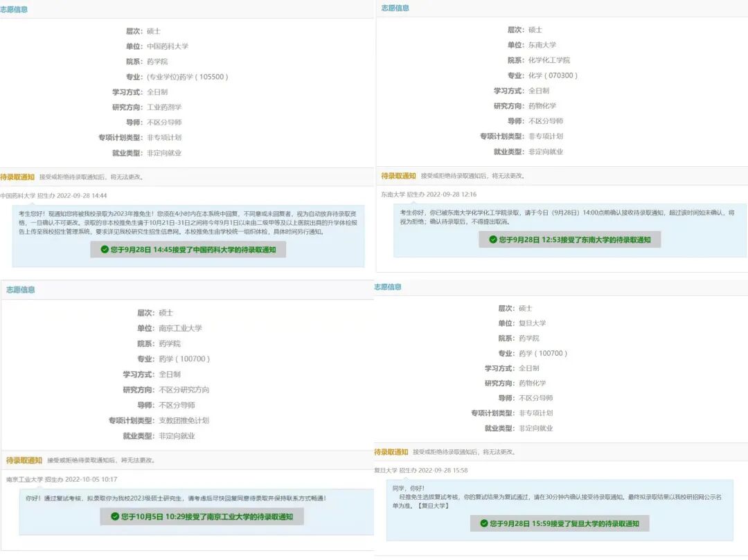Click sender line 南京工业大学 招生办 2022-10-05 10:17
748x560 pixels.
pyautogui.click(x=62, y=480)
